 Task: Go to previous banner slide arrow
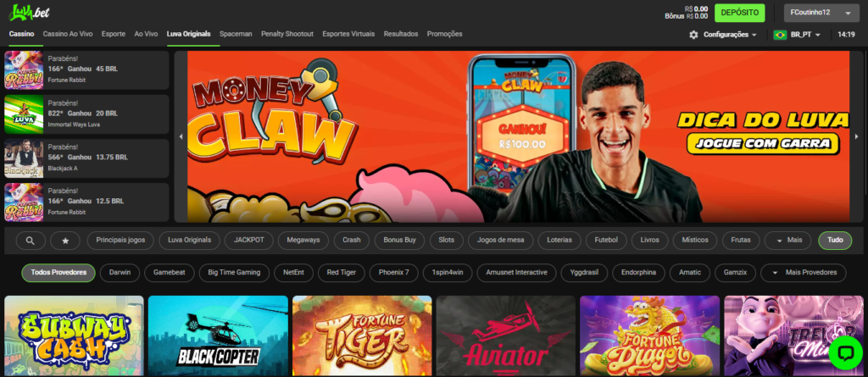180,136
